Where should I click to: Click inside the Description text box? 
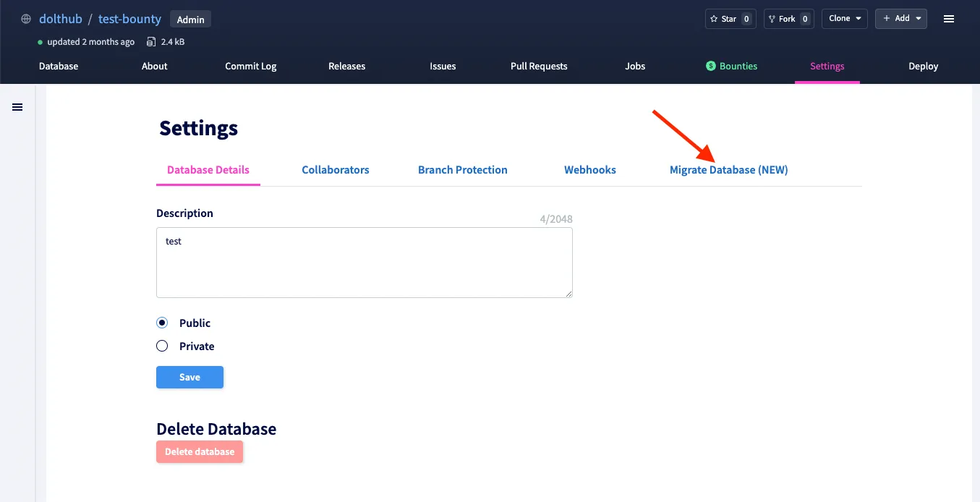tap(364, 262)
